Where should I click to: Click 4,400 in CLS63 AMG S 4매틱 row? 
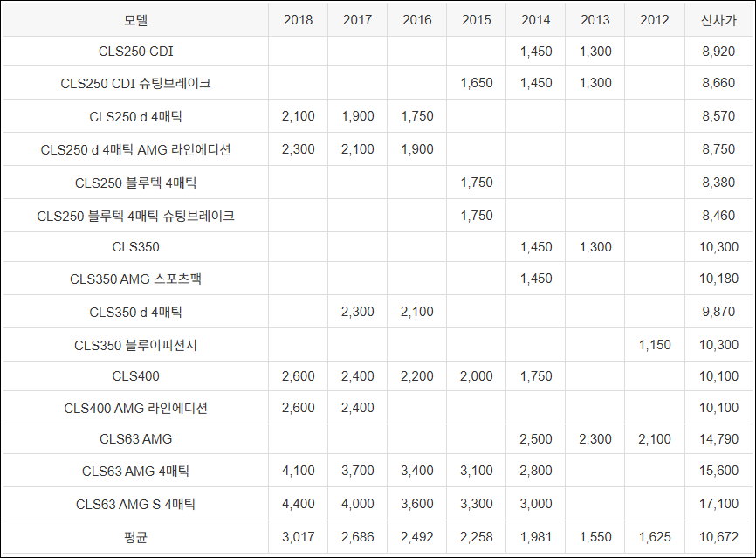coord(298,504)
